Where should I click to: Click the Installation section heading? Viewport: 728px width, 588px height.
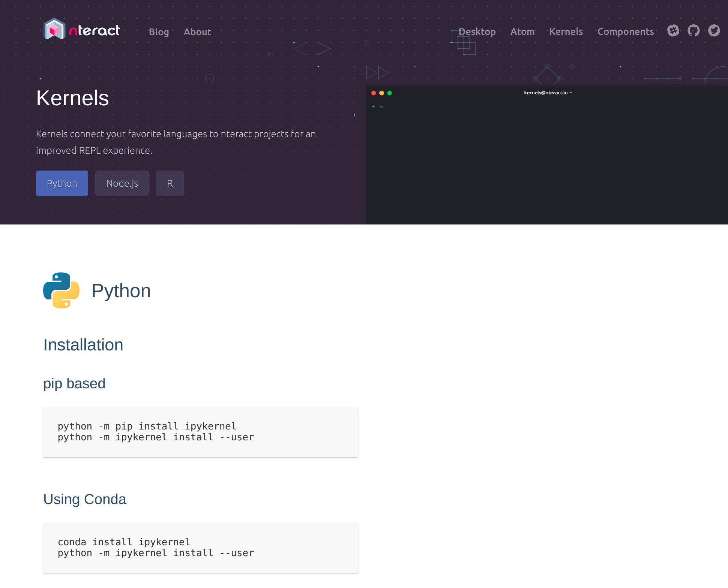click(x=83, y=345)
